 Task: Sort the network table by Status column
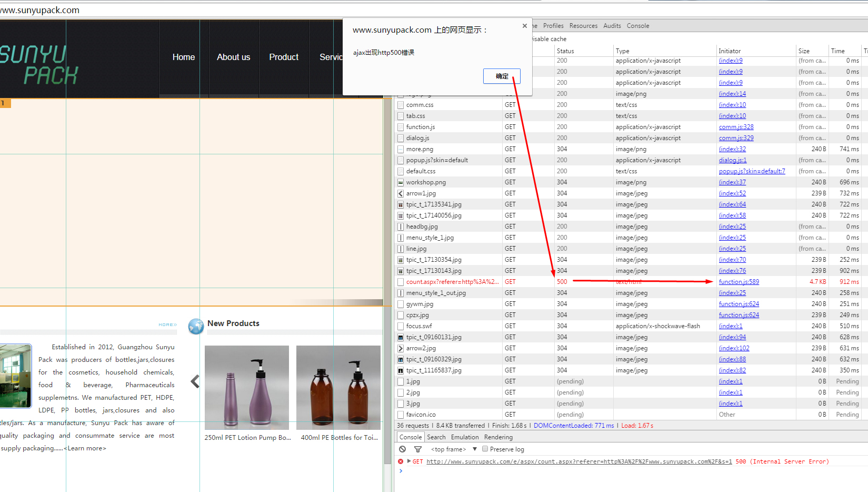pos(565,51)
